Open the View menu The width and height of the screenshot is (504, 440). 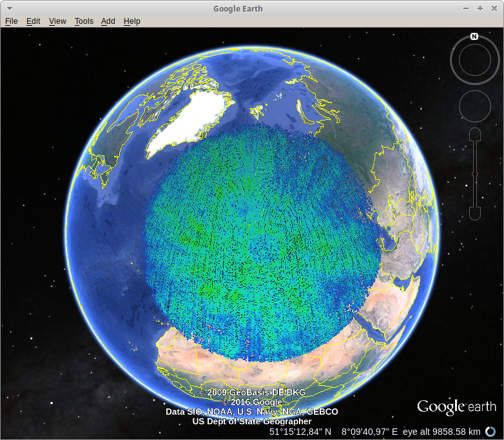(57, 21)
